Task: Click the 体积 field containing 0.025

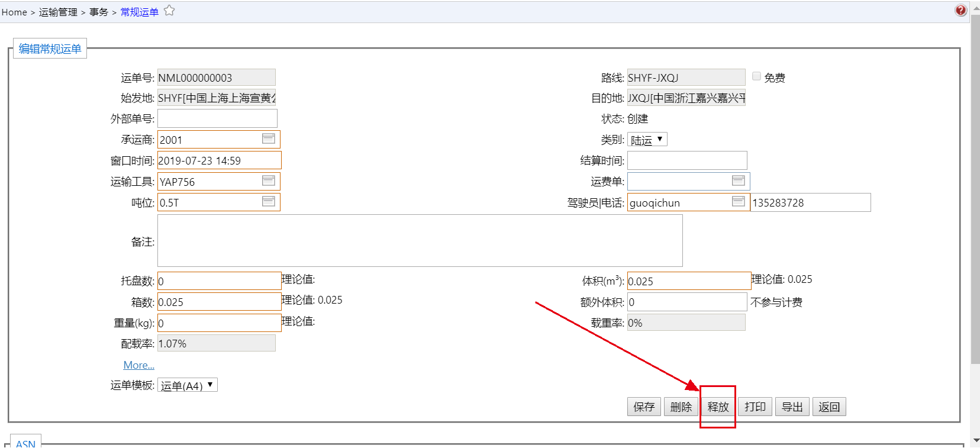Action: coord(689,281)
